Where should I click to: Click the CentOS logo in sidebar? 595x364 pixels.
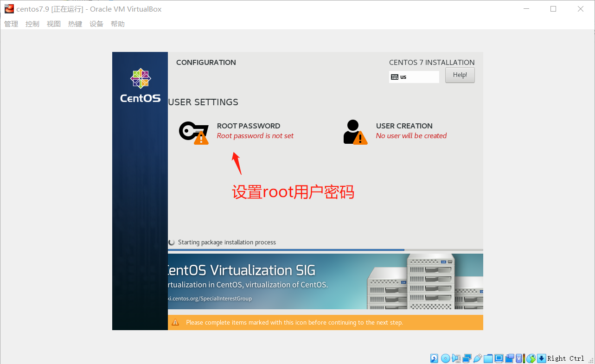point(140,86)
